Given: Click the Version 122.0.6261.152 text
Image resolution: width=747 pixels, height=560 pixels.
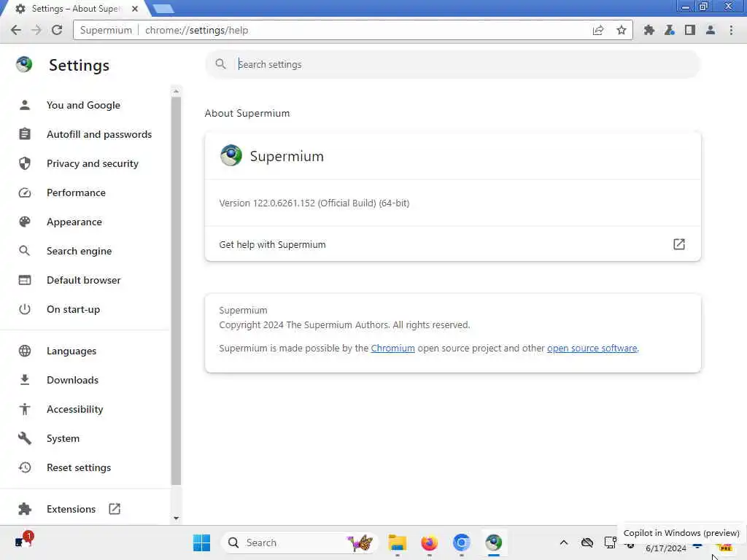Looking at the screenshot, I should click(314, 203).
